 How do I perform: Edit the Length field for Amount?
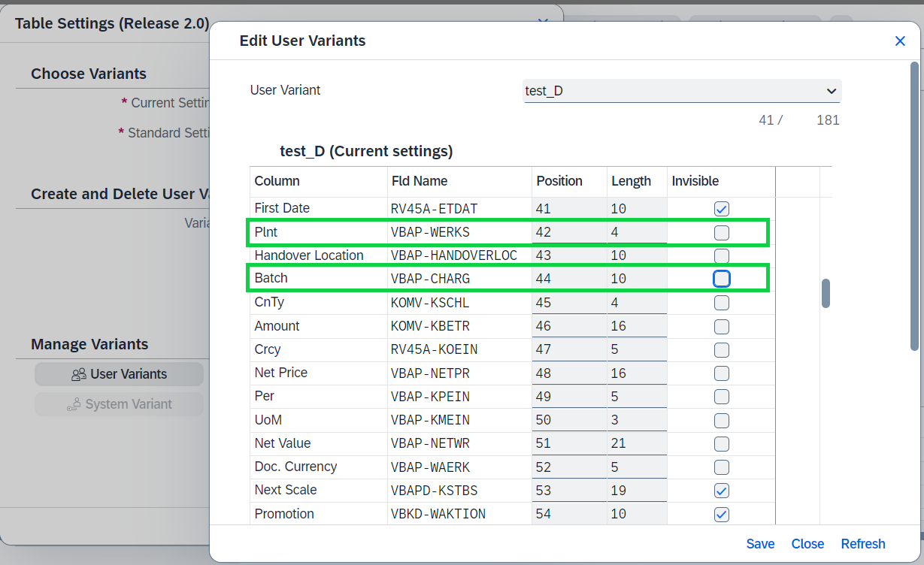(637, 326)
